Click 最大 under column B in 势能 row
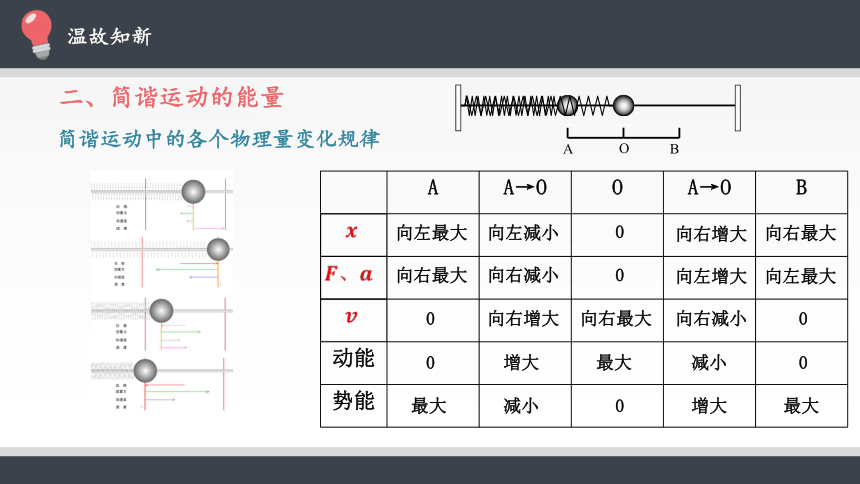The width and height of the screenshot is (860, 484). coord(801,406)
